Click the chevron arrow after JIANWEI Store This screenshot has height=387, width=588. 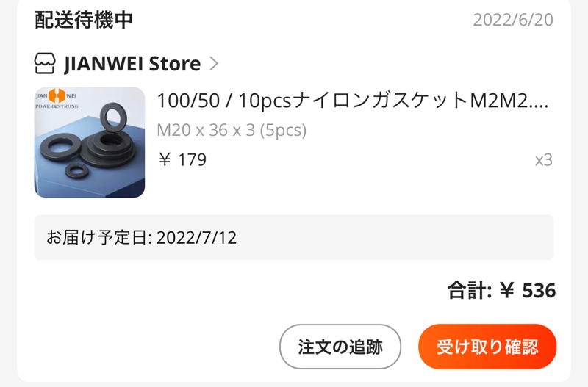click(x=214, y=63)
